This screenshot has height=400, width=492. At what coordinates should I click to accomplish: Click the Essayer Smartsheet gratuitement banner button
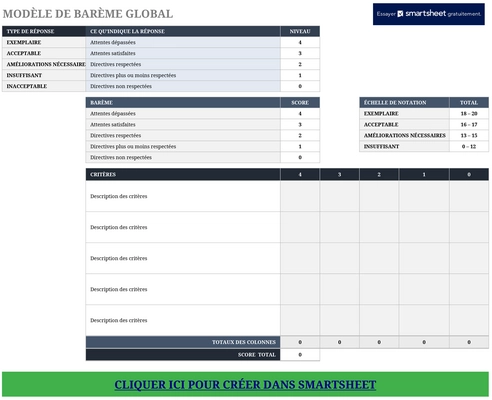tap(429, 14)
